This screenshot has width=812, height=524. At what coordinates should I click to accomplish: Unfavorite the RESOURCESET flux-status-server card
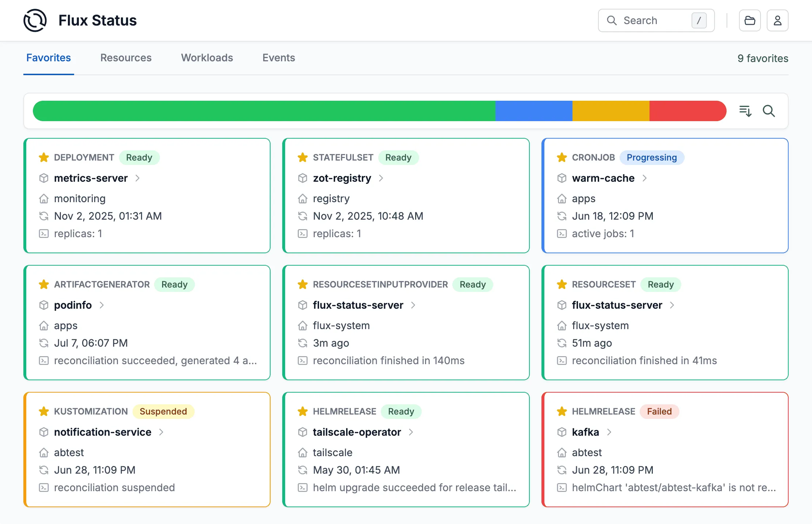click(562, 284)
